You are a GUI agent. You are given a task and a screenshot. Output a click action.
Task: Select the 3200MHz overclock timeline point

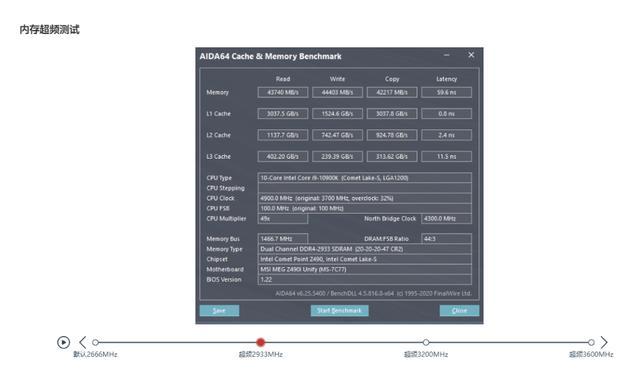click(426, 342)
